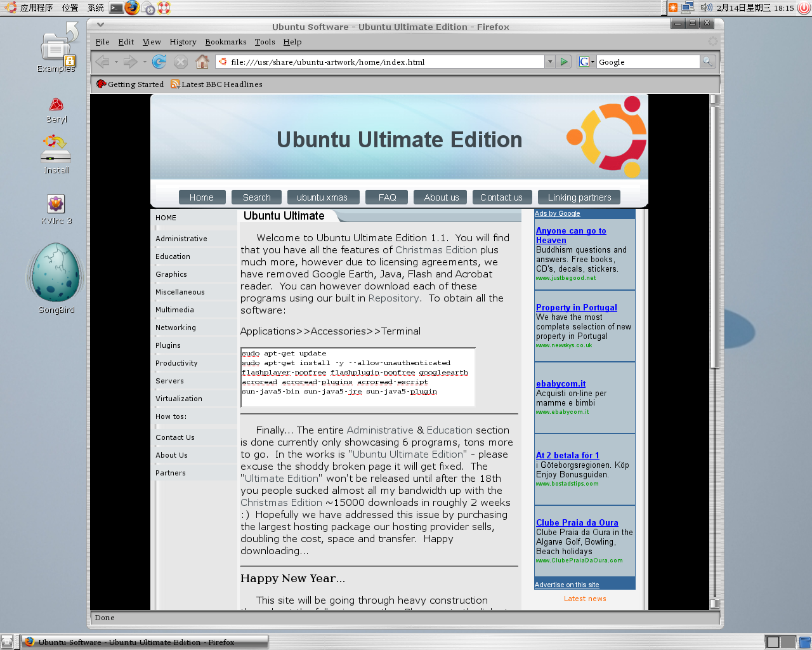Click the red power button icon
This screenshot has width=812, height=650.
point(804,8)
